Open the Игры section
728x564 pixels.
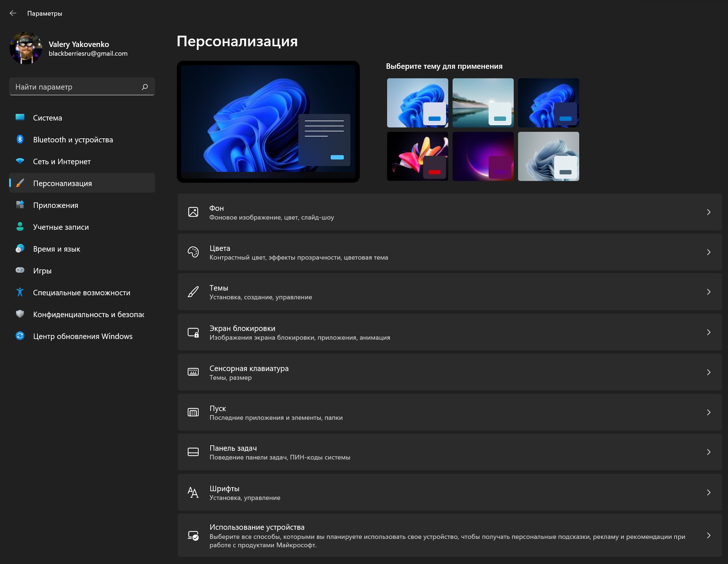coord(82,271)
